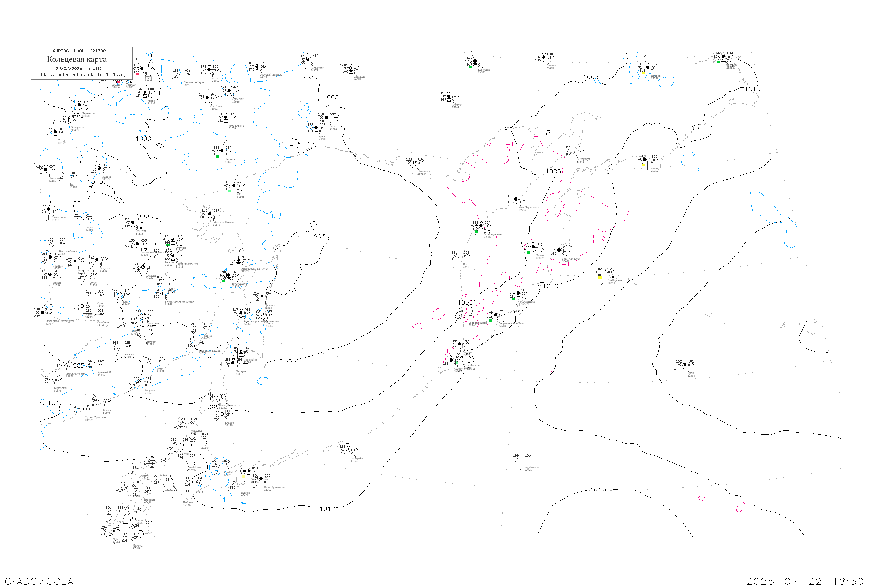
Task: Click the meteocenter.net UHPP.png URL text
Action: tap(83, 75)
